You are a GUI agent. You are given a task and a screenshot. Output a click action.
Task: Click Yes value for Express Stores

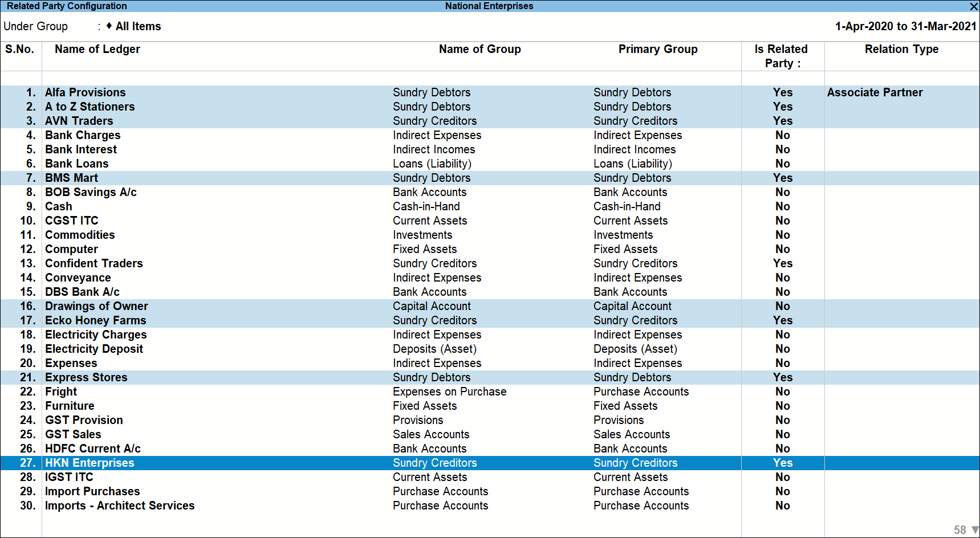(x=783, y=377)
